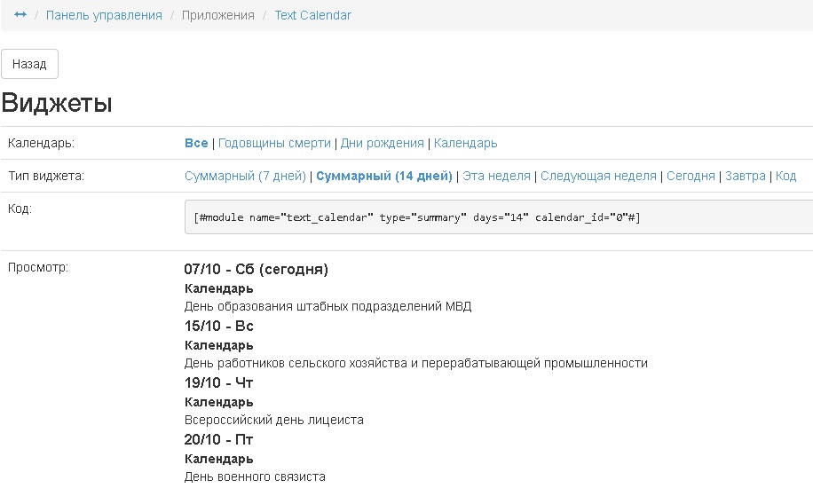Viewport: 813px width, 504px height.
Task: Click the home arrows icon in breadcrumb
Action: coord(20,15)
